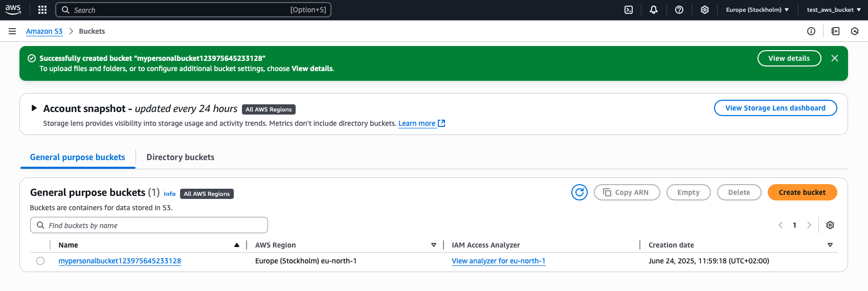Open the test_aws_bucket account menu
Image resolution: width=868 pixels, height=291 pixels.
(x=834, y=10)
